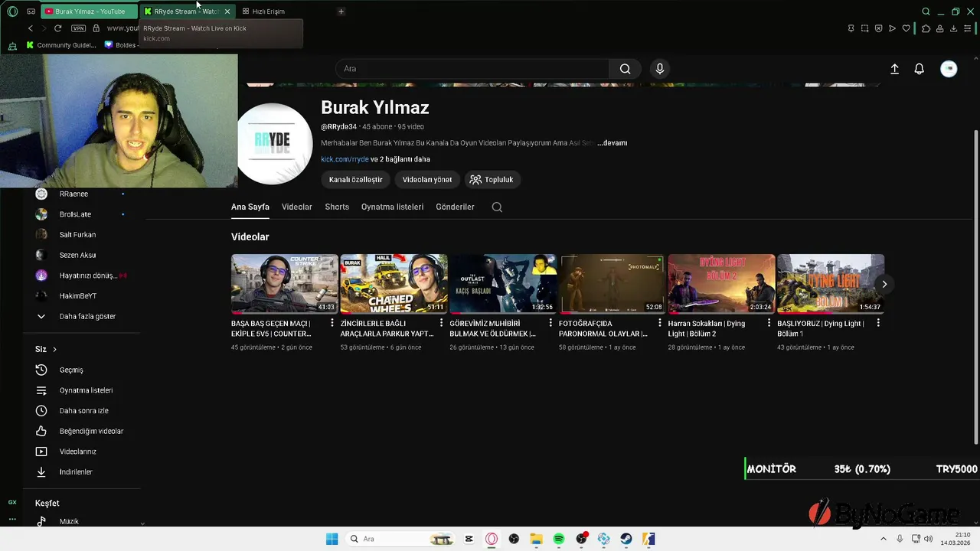Viewport: 980px width, 551px height.
Task: Open the YouTube account avatar menu
Action: (x=949, y=69)
